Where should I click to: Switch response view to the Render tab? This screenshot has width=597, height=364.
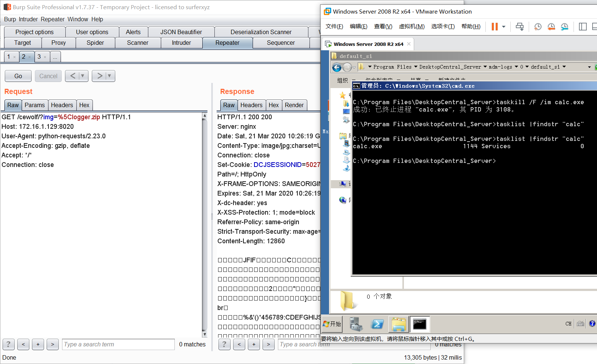294,105
